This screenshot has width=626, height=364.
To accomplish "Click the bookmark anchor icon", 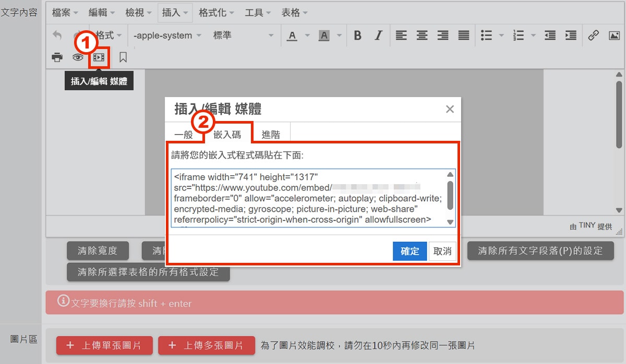I will pyautogui.click(x=123, y=57).
